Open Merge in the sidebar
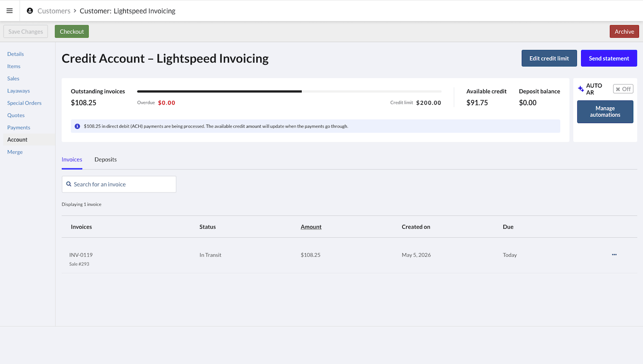Viewport: 643px width, 364px height. pyautogui.click(x=15, y=152)
